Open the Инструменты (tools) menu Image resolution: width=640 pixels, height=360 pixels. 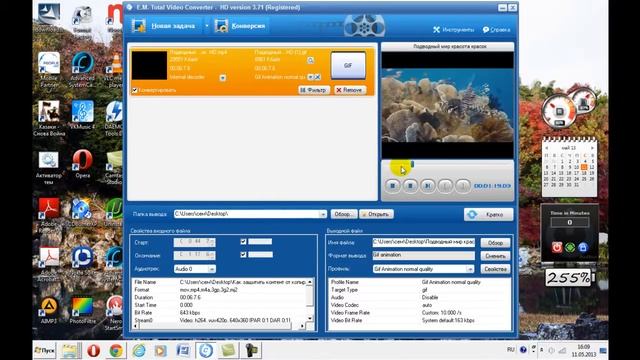click(x=453, y=30)
